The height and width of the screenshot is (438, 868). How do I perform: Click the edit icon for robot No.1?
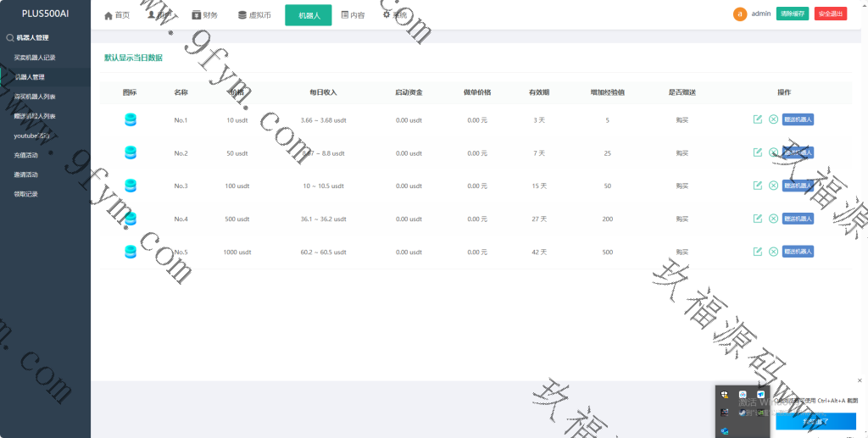[x=758, y=119]
